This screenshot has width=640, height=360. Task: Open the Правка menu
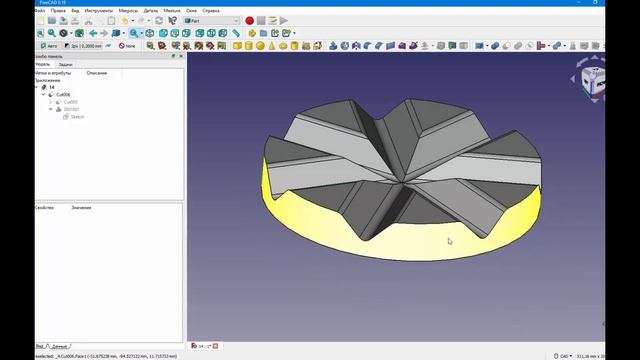click(x=58, y=11)
